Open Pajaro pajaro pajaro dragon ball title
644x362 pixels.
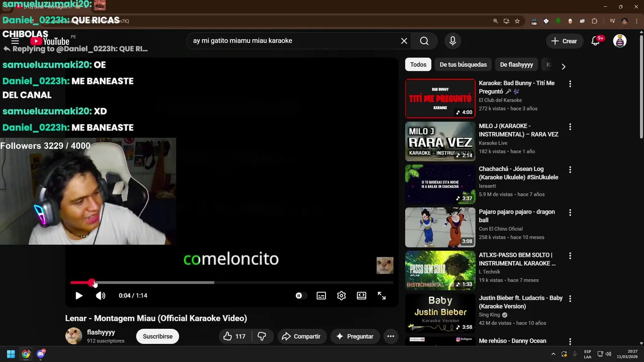coord(517,216)
